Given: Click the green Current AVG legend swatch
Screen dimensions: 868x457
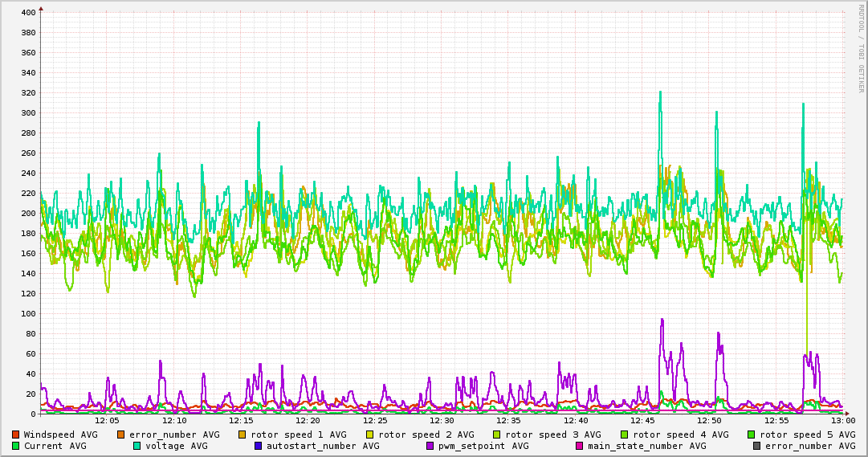Looking at the screenshot, I should click(16, 446).
